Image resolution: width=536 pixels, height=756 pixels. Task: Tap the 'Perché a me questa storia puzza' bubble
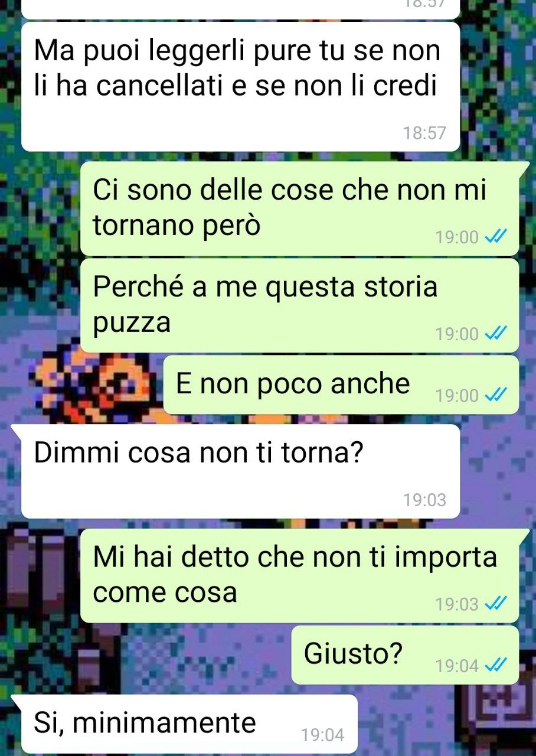[x=299, y=305]
